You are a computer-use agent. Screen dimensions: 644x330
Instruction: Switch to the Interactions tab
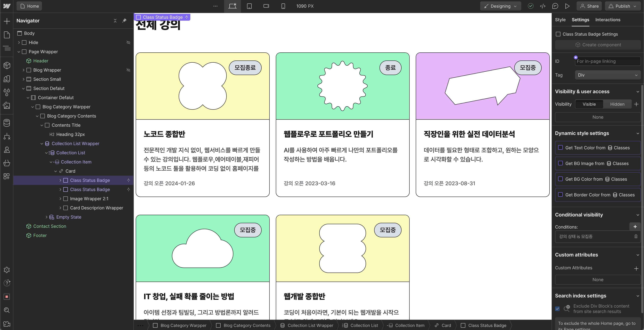(x=608, y=20)
